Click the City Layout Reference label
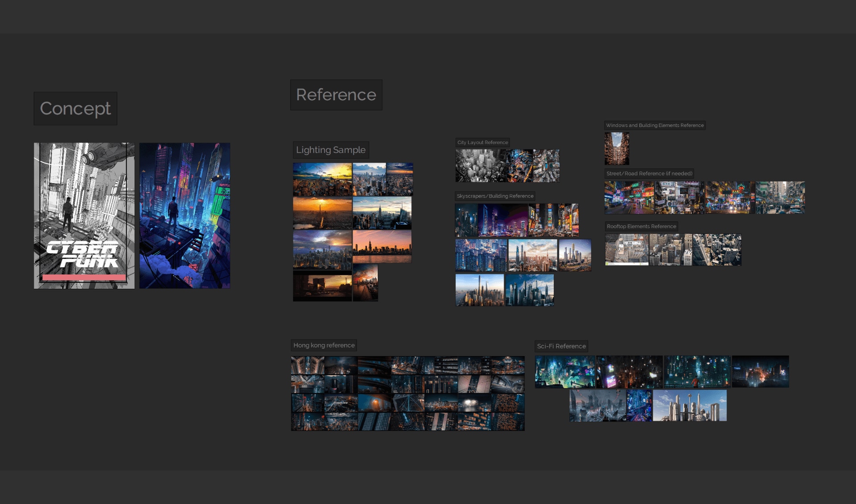 [482, 143]
